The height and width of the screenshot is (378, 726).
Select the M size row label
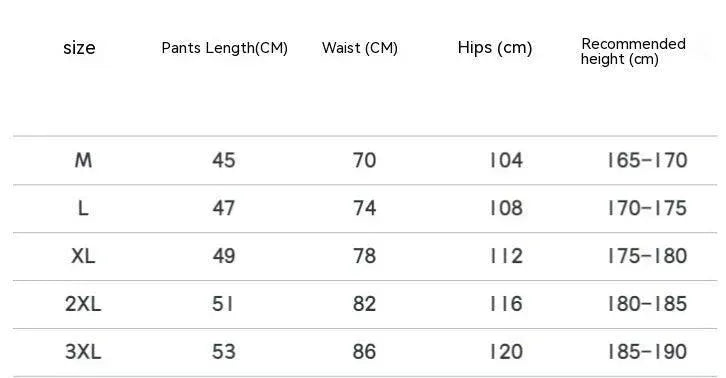(x=83, y=161)
